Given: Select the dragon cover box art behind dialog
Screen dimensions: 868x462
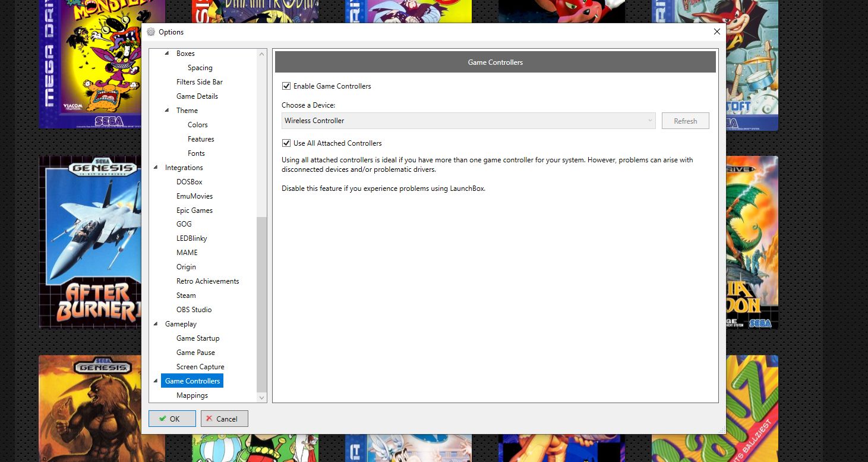Looking at the screenshot, I should (x=752, y=242).
